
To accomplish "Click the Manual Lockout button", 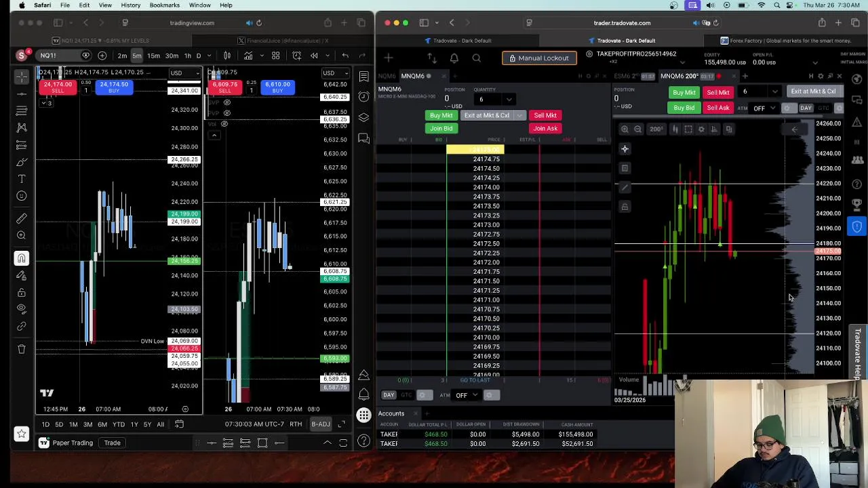I will click(x=539, y=58).
